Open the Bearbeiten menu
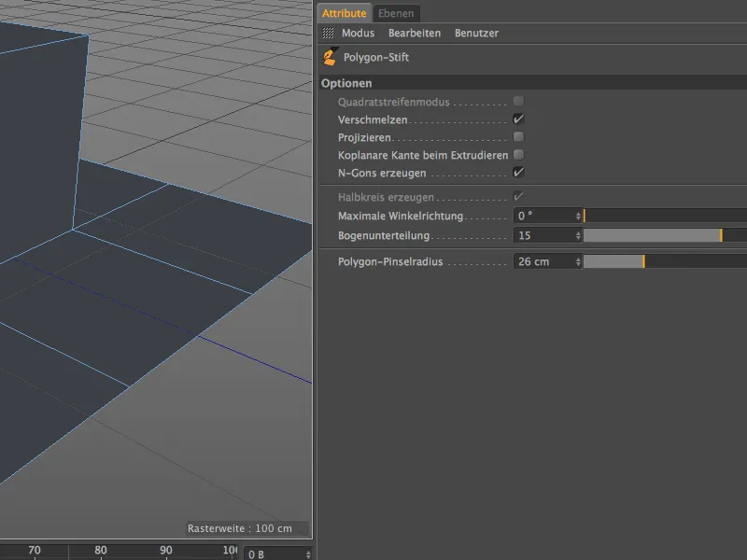 pos(414,33)
